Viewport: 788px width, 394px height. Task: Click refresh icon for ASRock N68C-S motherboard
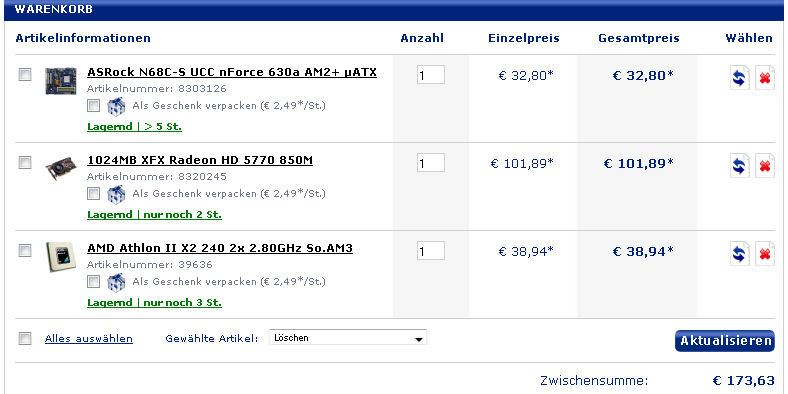(x=740, y=78)
